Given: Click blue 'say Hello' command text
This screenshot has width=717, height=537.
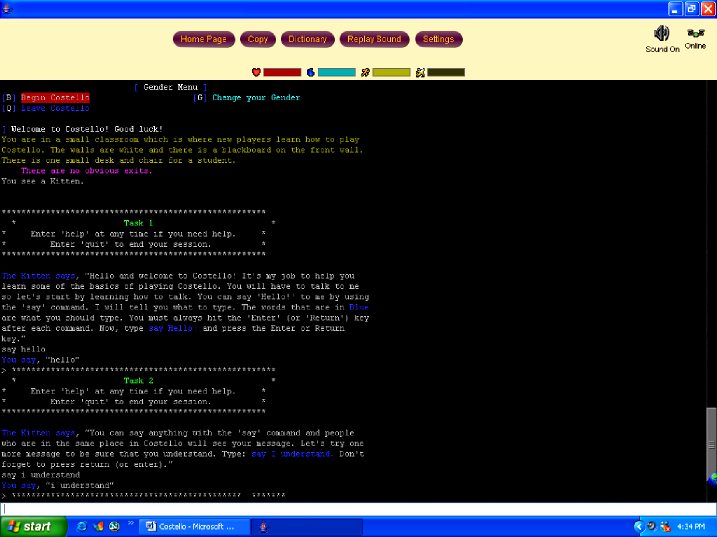Looking at the screenshot, I should click(171, 328).
